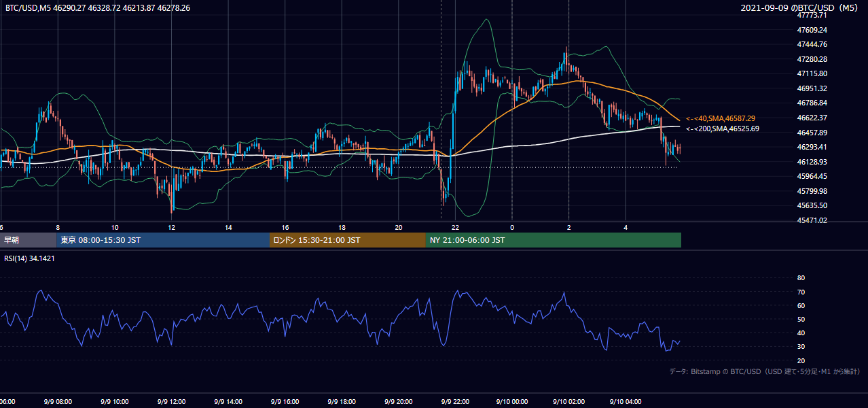Click date axis label 9/9 12:00
Screen dimensions: 868x408
click(171, 402)
